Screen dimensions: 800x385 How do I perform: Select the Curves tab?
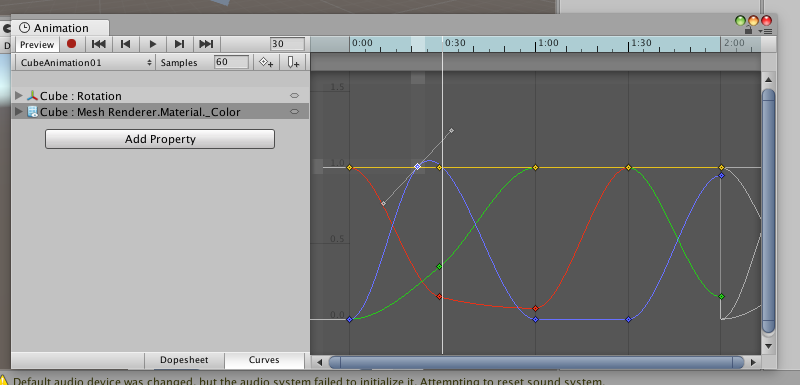tap(264, 360)
